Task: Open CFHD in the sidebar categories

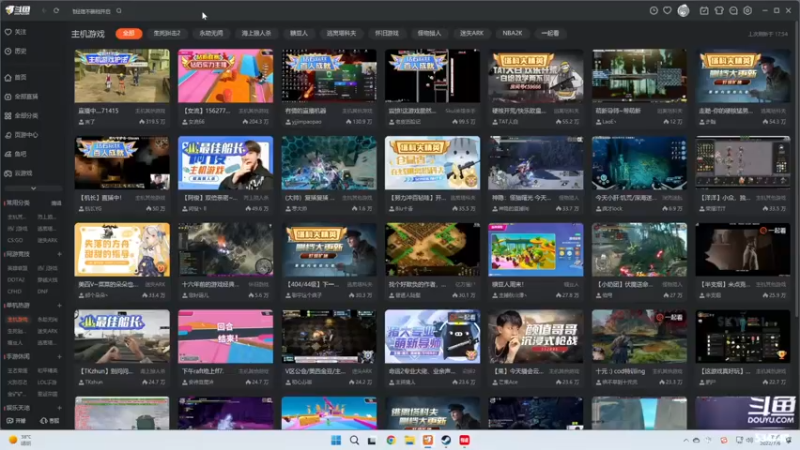Action: pos(14,292)
